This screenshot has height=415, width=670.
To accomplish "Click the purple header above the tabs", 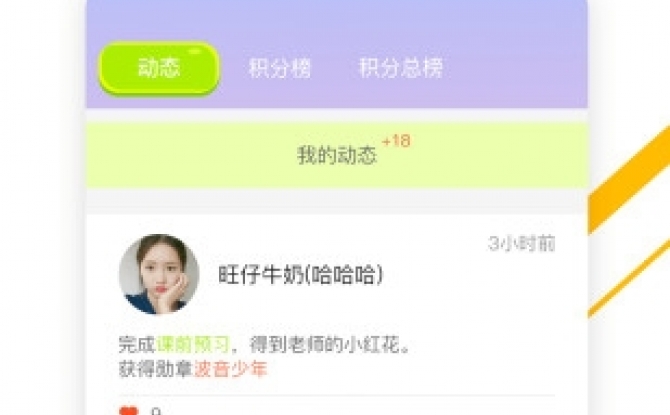I will coord(337,19).
